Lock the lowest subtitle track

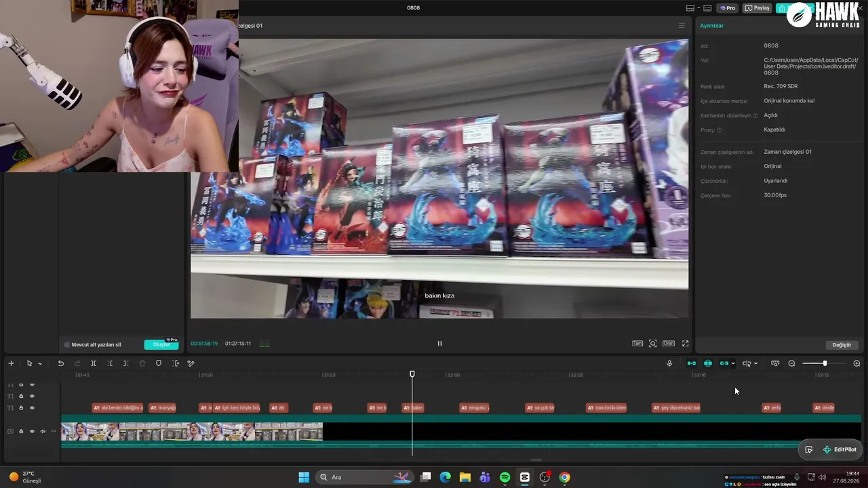21,408
